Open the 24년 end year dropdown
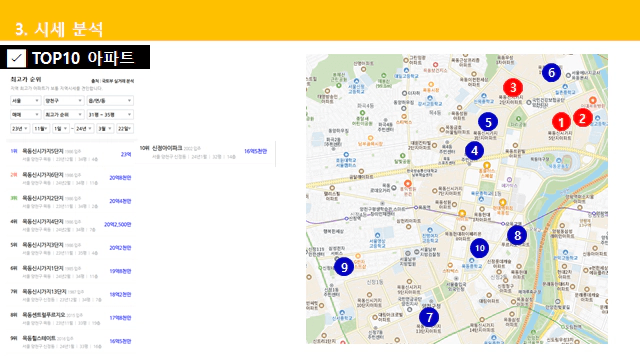This screenshot has width=640, height=360. 84,129
